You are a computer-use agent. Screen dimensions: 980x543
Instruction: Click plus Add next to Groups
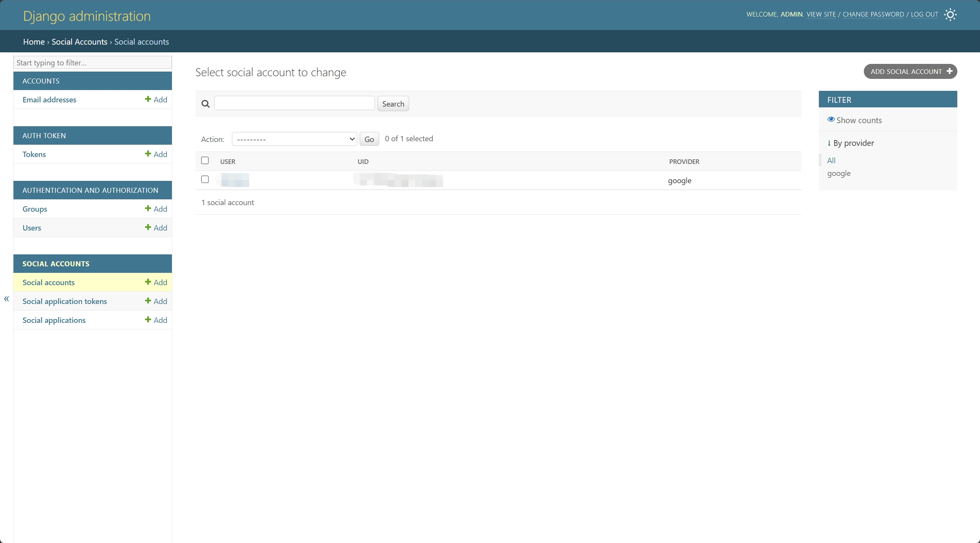(156, 209)
